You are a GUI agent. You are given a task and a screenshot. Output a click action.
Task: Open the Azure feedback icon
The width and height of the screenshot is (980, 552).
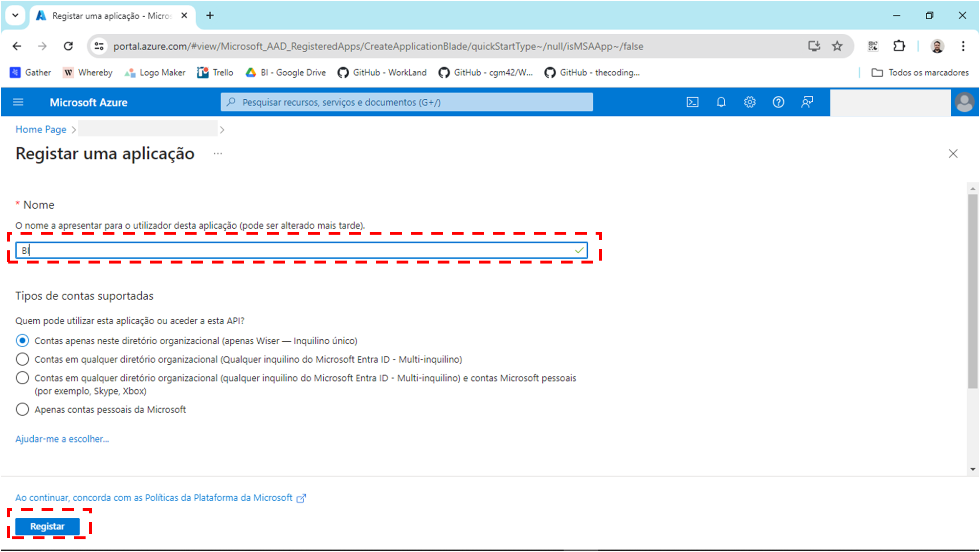(807, 102)
